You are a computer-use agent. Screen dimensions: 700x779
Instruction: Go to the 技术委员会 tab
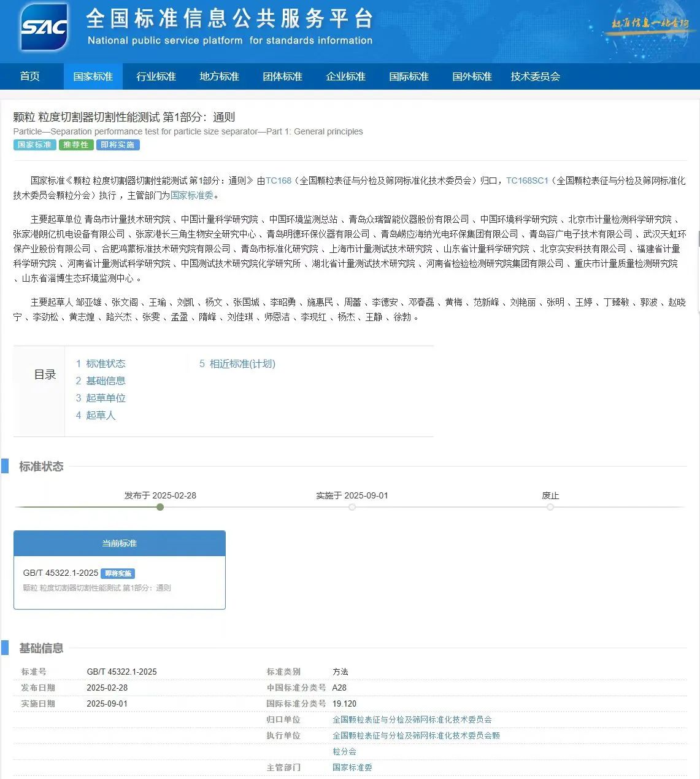coord(535,77)
